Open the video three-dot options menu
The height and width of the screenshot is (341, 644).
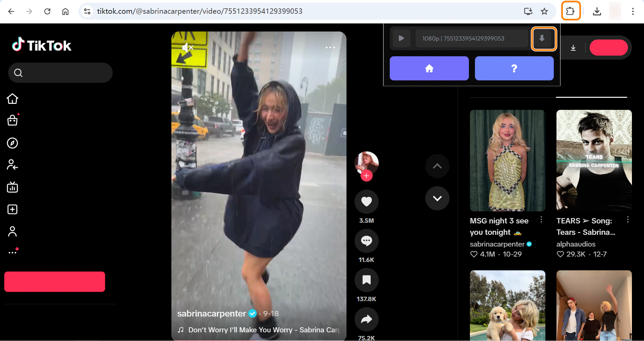330,48
